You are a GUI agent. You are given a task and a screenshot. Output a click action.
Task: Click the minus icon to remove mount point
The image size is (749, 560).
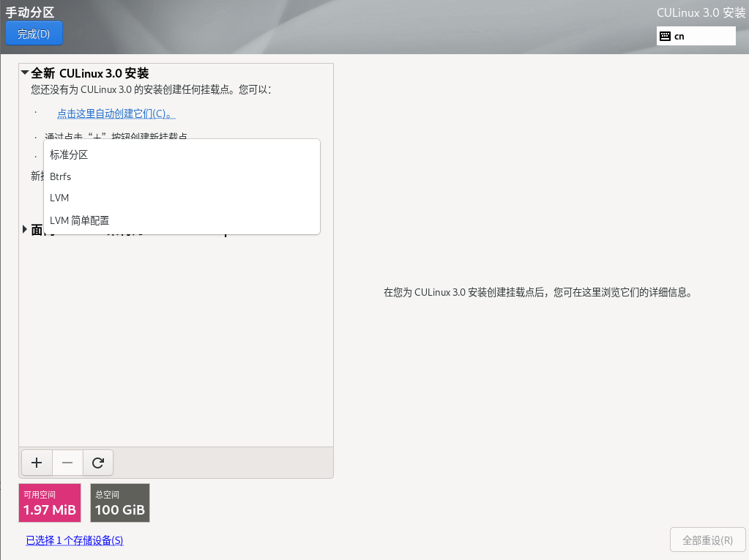(x=67, y=463)
